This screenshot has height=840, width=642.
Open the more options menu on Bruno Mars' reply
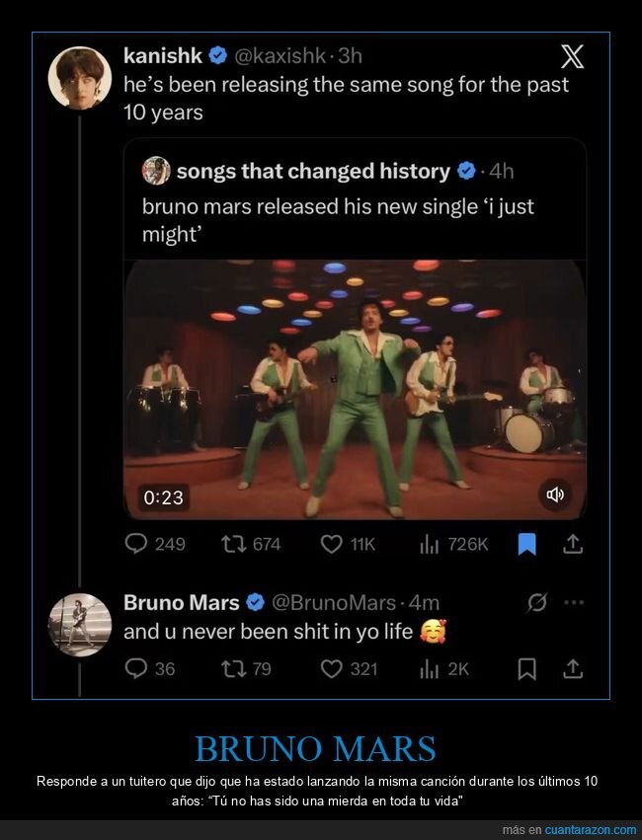(571, 600)
